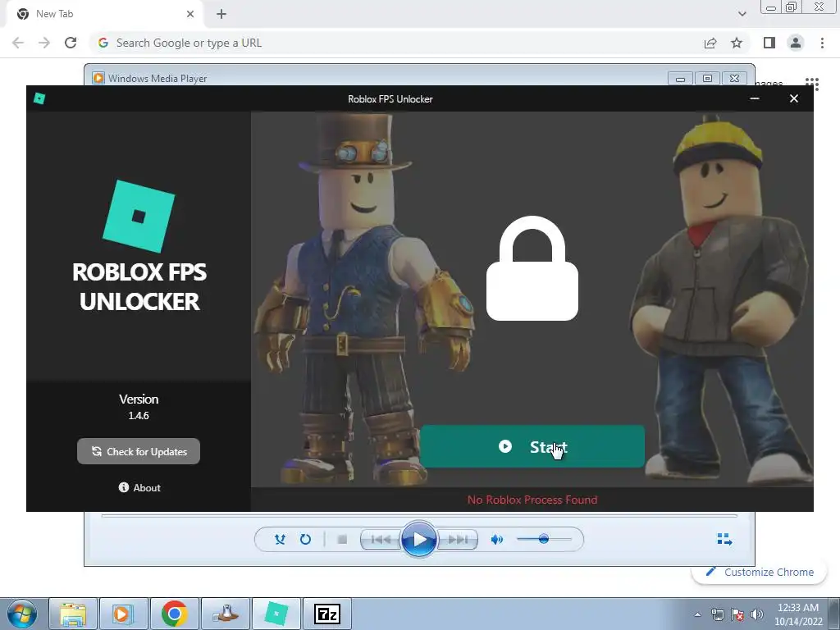
Task: Open Chrome three-dot menu
Action: 822,43
